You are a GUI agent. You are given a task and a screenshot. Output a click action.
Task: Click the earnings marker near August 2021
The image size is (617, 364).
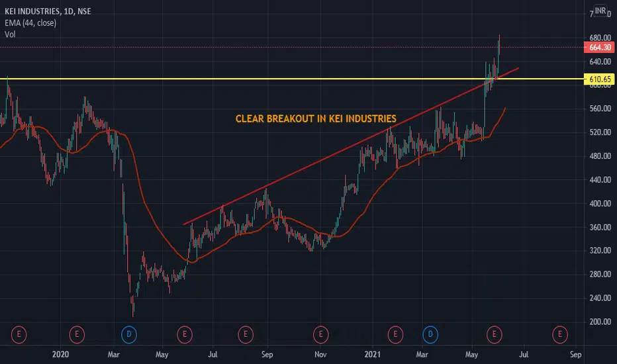coord(560,335)
